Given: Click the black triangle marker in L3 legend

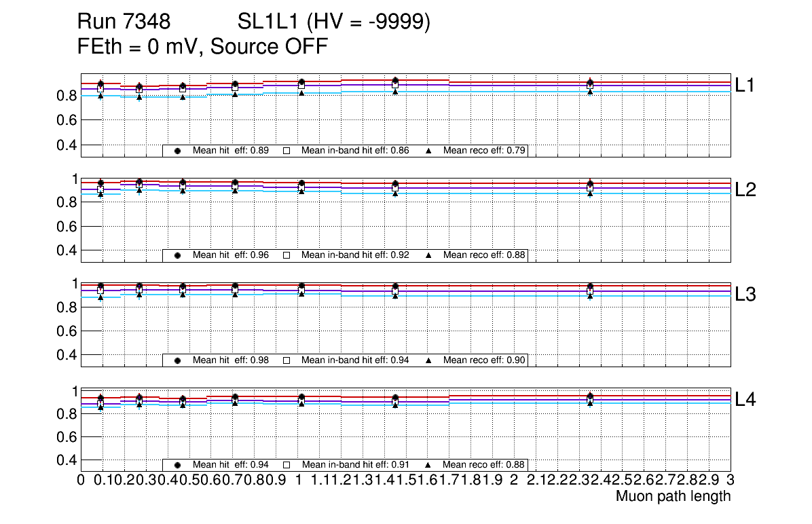Looking at the screenshot, I should click(x=429, y=360).
